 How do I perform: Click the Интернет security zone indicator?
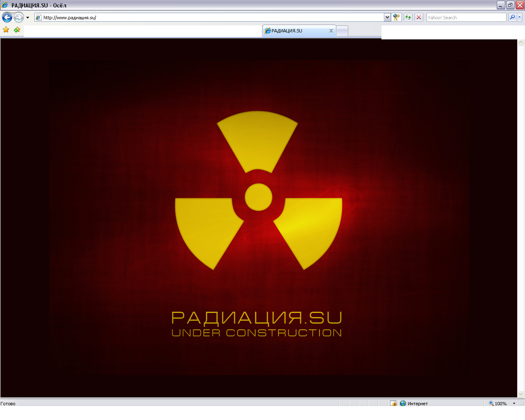[414, 403]
